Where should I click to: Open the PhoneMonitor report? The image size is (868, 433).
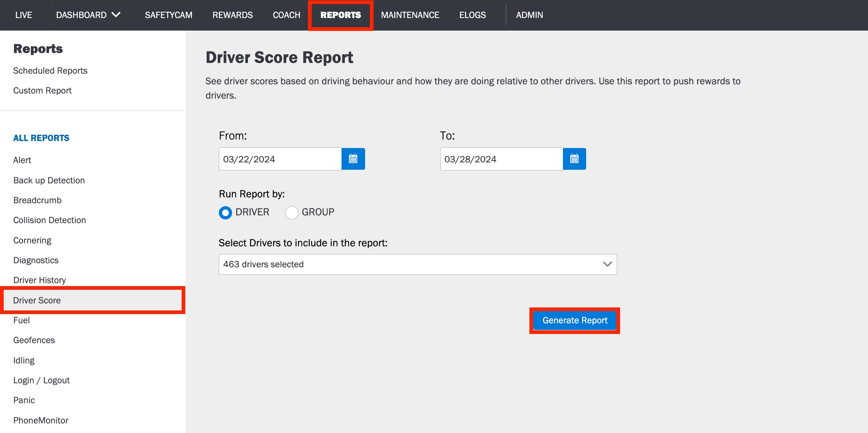pos(41,420)
